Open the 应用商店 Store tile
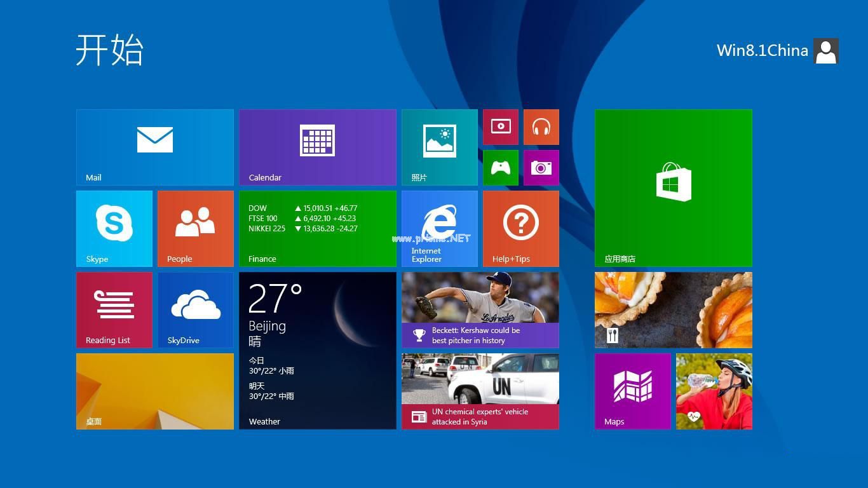 673,187
